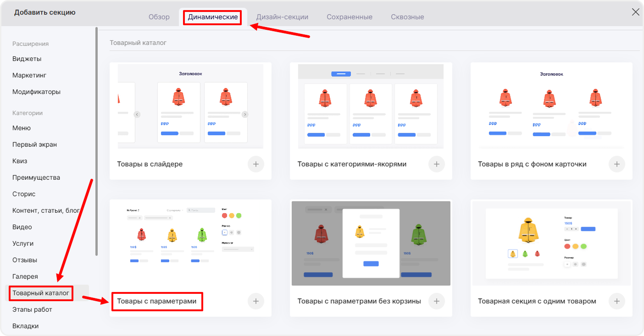The height and width of the screenshot is (336, 644).
Task: Close the 'Добавить секцию' dialog with X
Action: (x=635, y=12)
